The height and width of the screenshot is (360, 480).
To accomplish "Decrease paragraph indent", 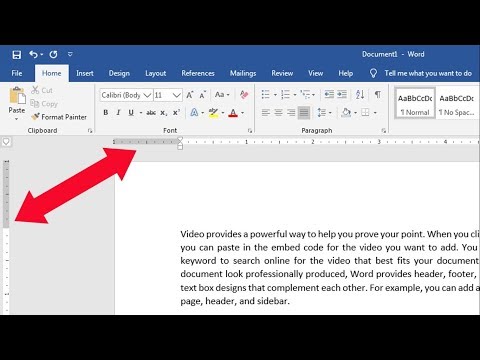I will (329, 95).
